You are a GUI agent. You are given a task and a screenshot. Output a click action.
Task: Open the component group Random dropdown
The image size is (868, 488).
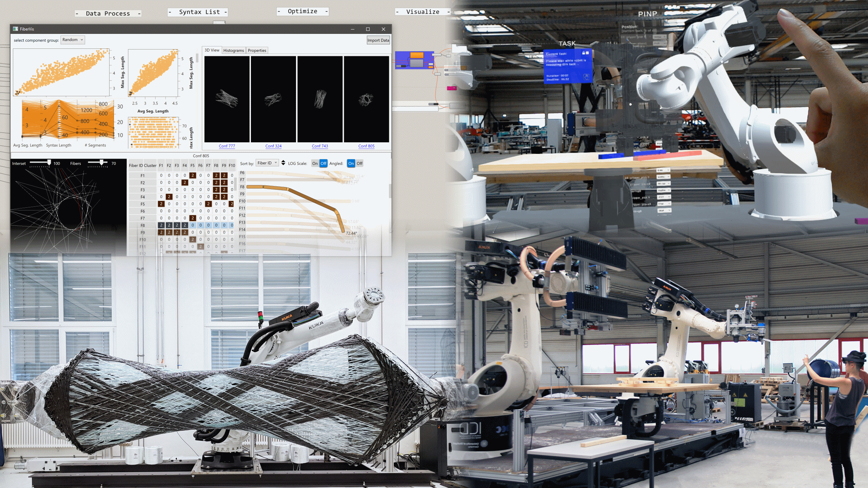pyautogui.click(x=73, y=40)
